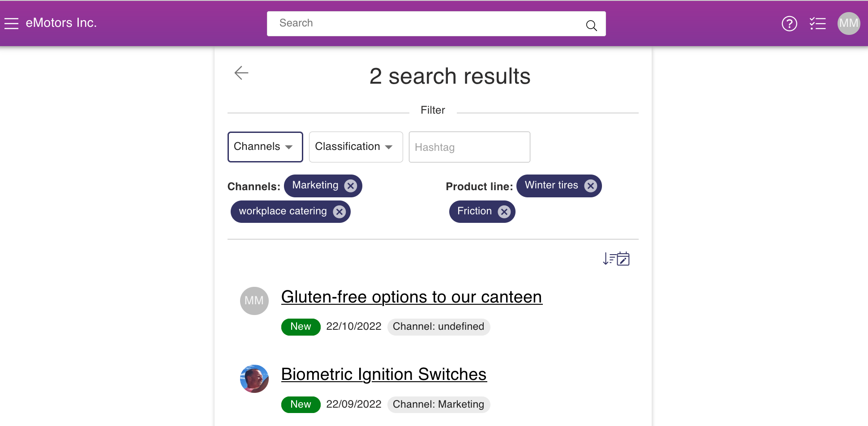Open Gluten-free options to our canteen
868x426 pixels.
click(x=412, y=297)
